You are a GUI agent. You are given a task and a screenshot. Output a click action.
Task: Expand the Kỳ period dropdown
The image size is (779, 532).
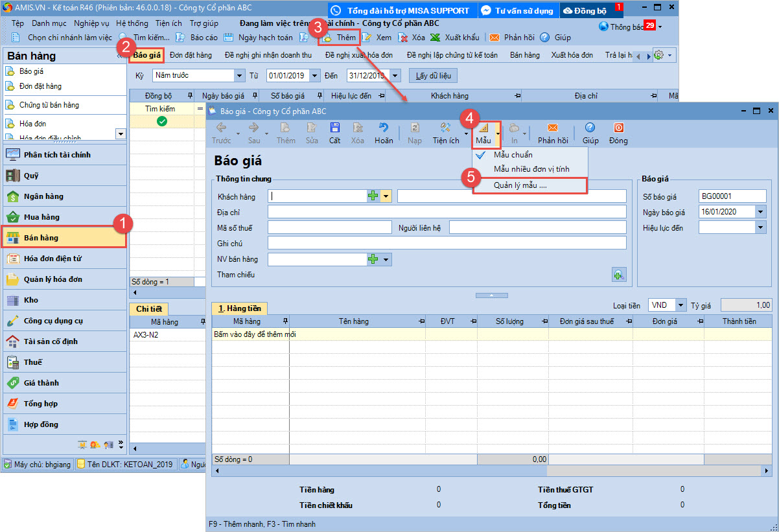[240, 76]
